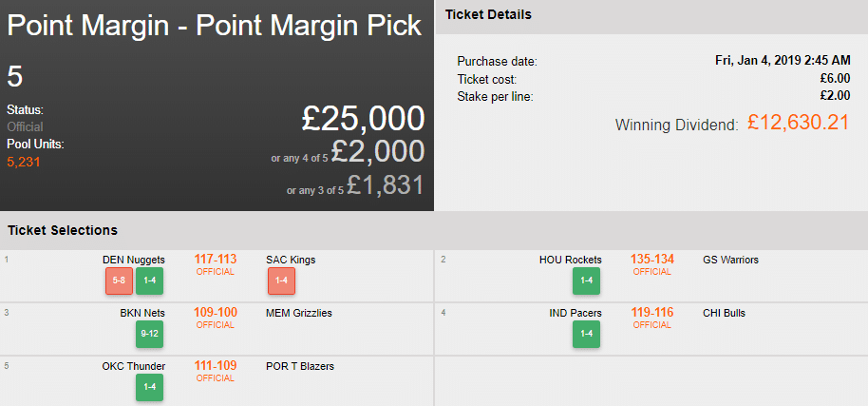Select the 1-4 margin badge under HOU Rockets
The image size is (868, 406).
586,281
